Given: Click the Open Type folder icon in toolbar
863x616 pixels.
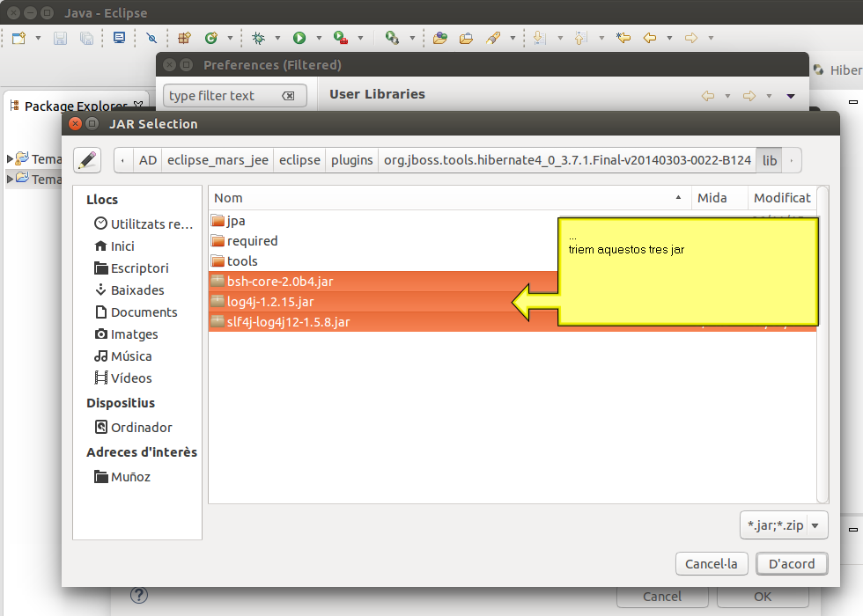Looking at the screenshot, I should tap(439, 38).
